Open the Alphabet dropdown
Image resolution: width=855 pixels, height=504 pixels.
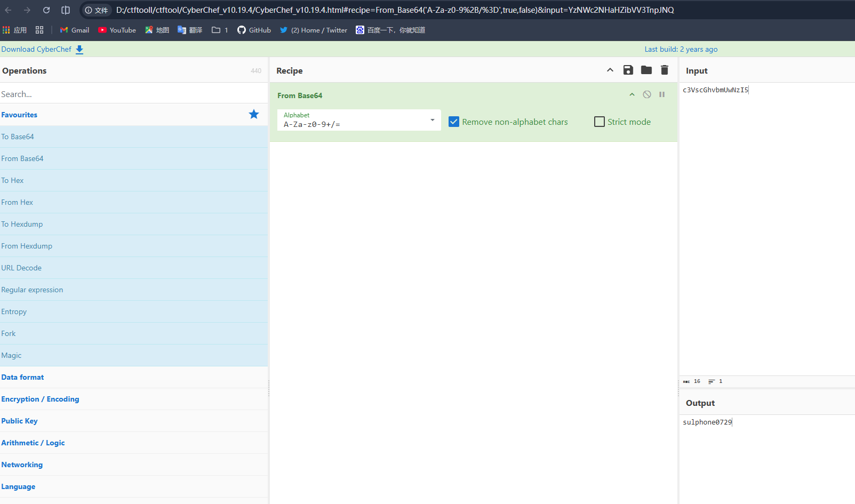click(359, 120)
